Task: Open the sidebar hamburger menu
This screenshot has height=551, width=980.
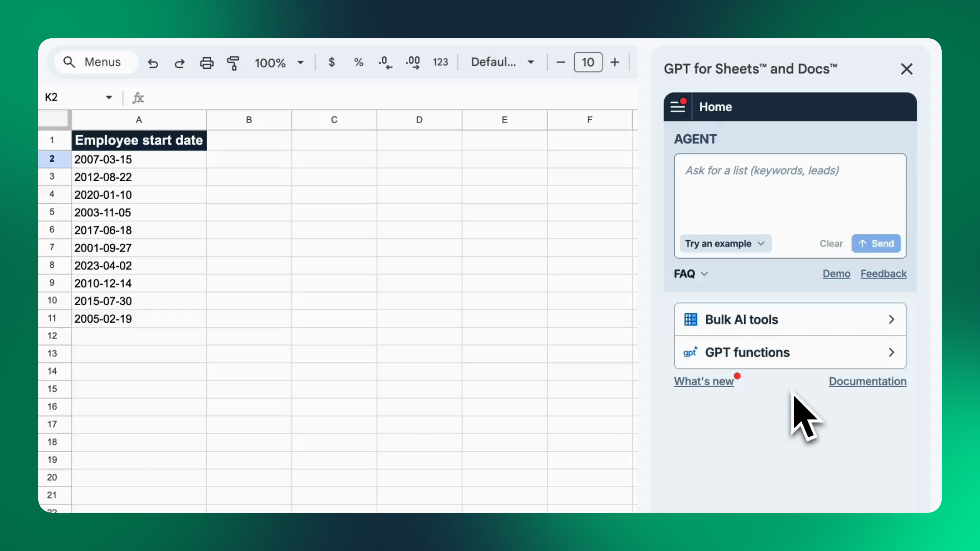Action: tap(677, 107)
